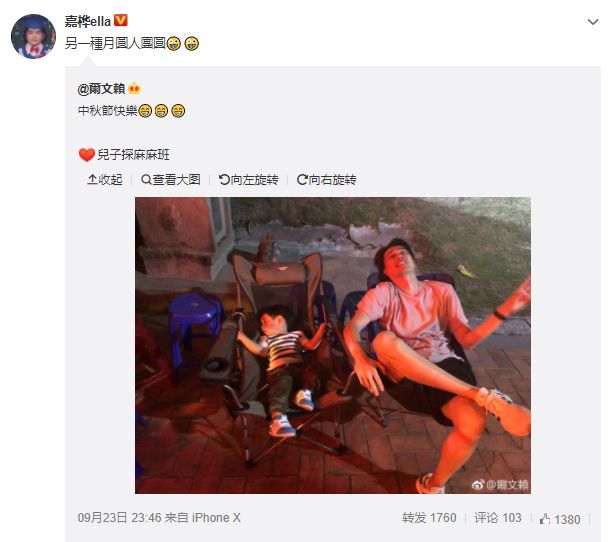The height and width of the screenshot is (542, 608).
Task: Open the iPhone X source link
Action: click(216, 518)
